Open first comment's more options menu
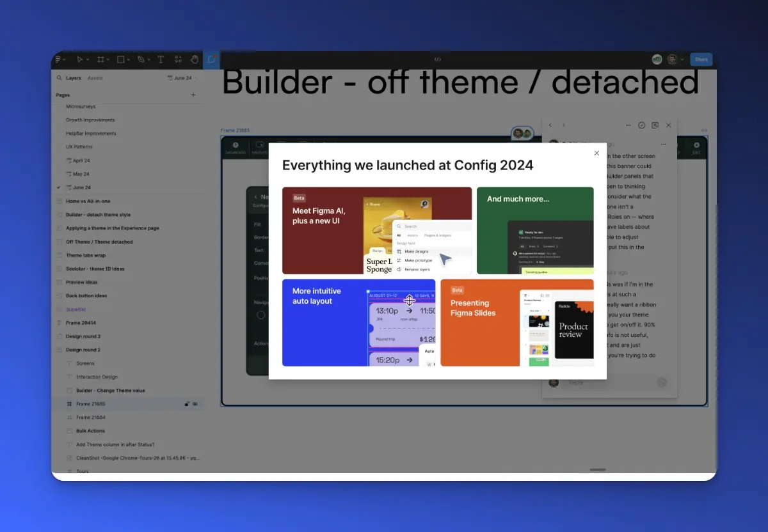 tap(664, 145)
